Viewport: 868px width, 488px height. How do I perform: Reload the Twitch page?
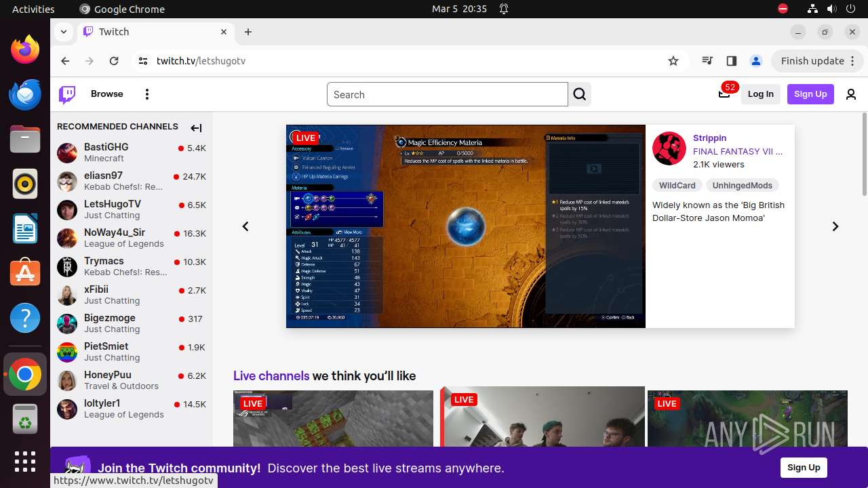pyautogui.click(x=114, y=61)
